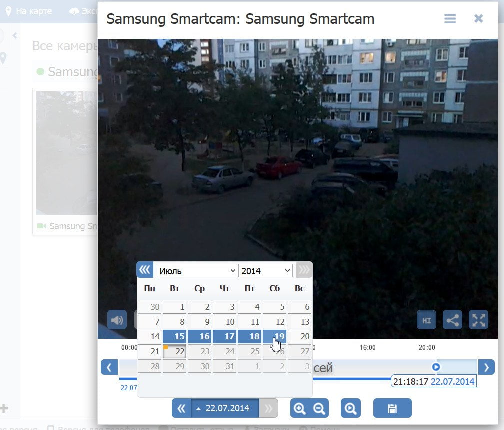
Task: Pick July 20 in calendar
Action: 299,336
